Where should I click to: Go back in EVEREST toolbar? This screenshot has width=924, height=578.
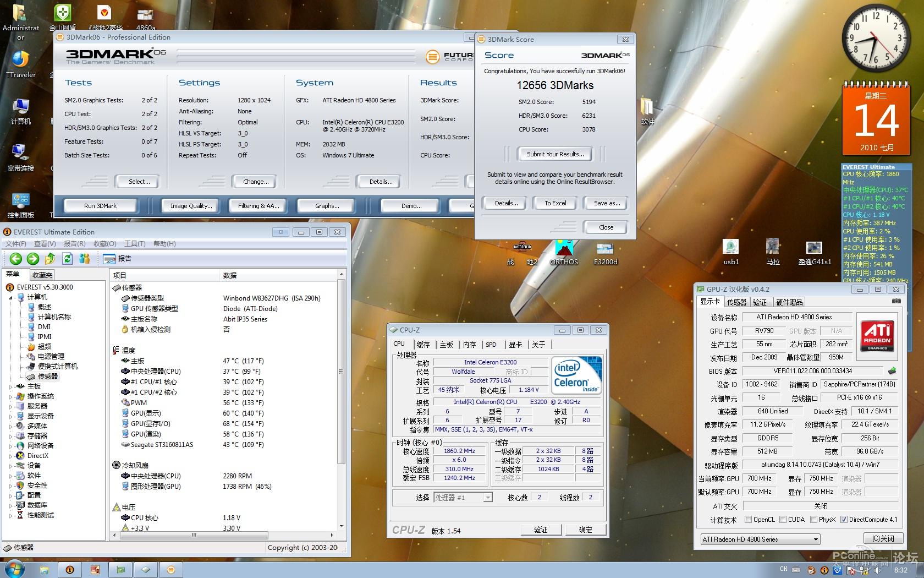click(x=16, y=259)
